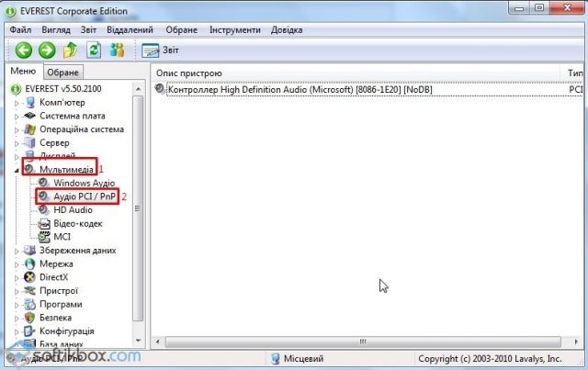
Task: Refresh using the toolbar refresh icon
Action: pyautogui.click(x=94, y=50)
